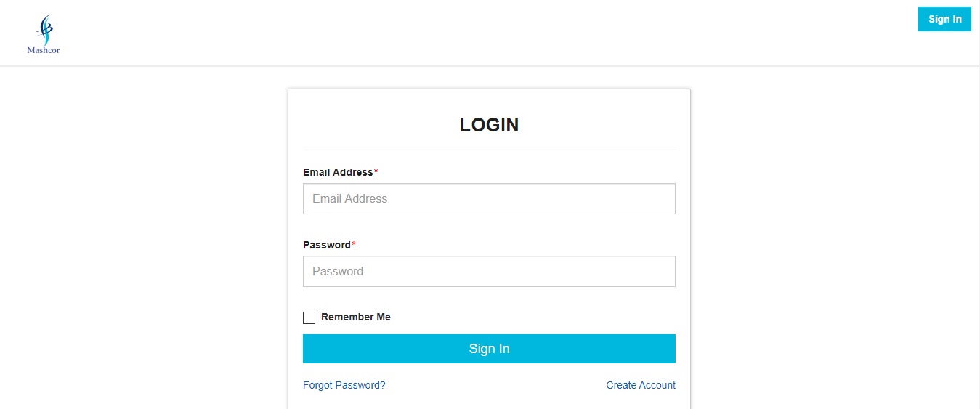Focus the Password input field
The height and width of the screenshot is (409, 980).
(x=489, y=271)
